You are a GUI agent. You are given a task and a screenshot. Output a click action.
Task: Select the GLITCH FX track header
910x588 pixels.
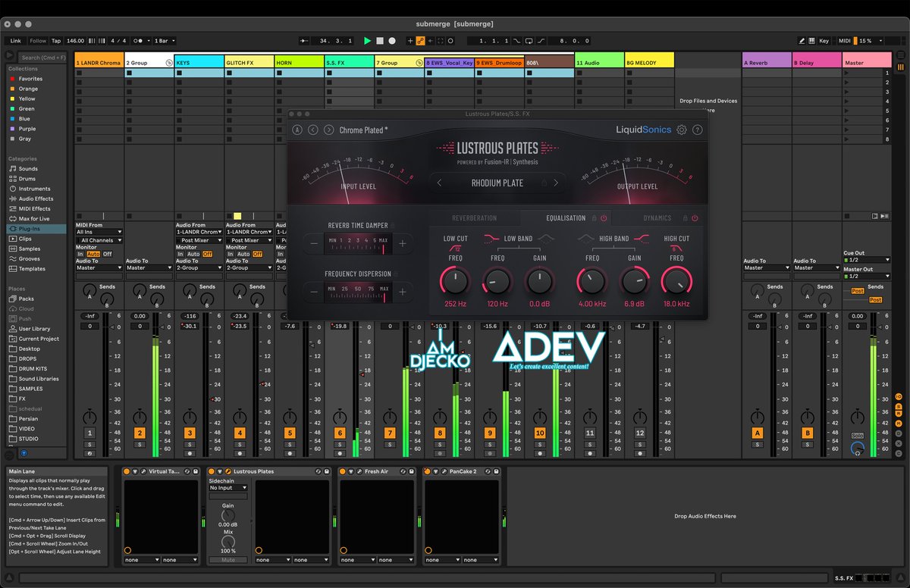[x=249, y=63]
